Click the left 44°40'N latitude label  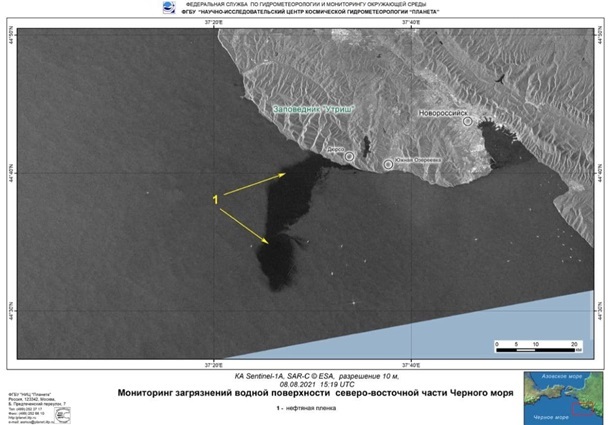pyautogui.click(x=11, y=172)
